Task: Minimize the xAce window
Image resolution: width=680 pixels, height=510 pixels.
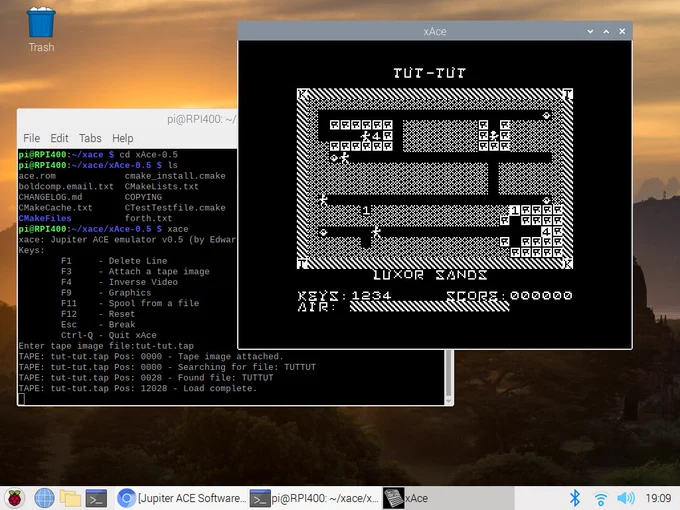Action: [590, 31]
